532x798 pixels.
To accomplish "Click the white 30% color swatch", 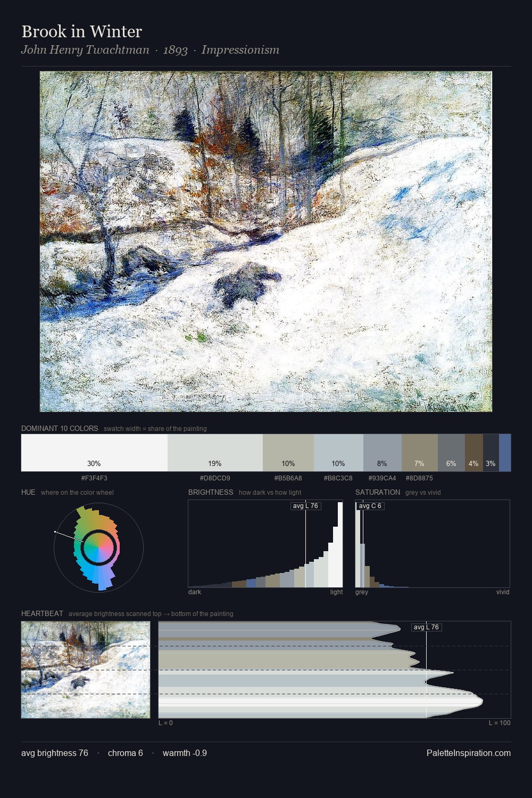I will coord(94,453).
